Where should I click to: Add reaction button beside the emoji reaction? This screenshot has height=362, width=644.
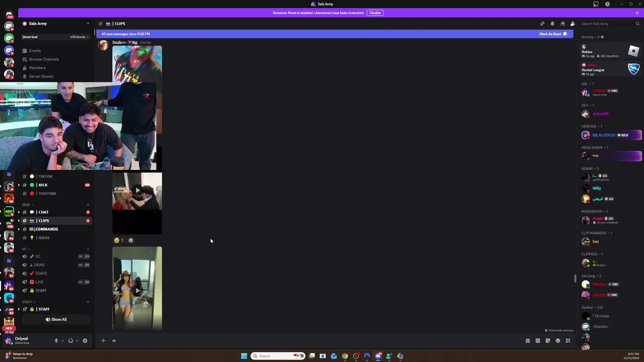pyautogui.click(x=131, y=240)
